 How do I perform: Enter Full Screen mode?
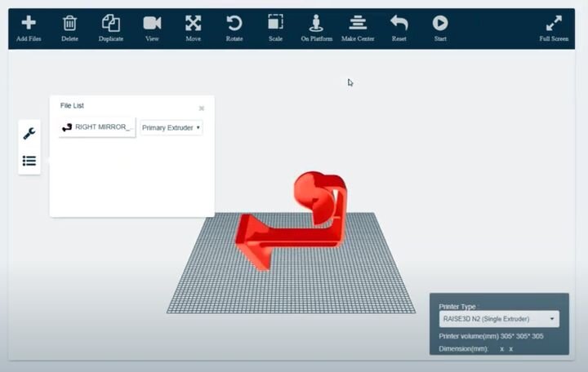(554, 24)
